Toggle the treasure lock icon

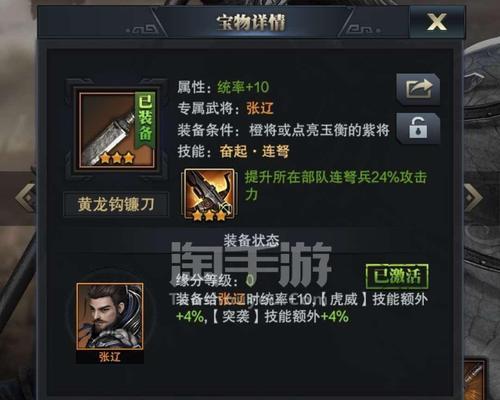point(418,128)
